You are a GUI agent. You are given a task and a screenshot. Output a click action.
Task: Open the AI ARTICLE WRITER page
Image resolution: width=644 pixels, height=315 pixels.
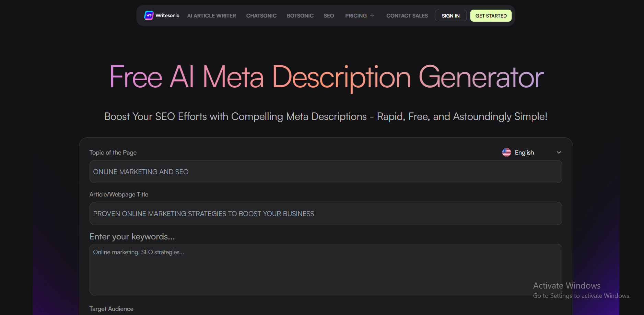(211, 15)
